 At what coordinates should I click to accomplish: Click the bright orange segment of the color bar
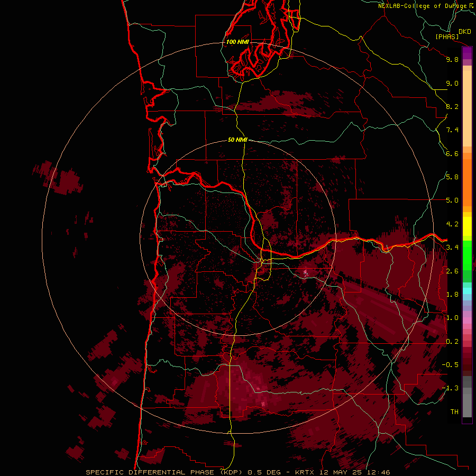coord(467,183)
